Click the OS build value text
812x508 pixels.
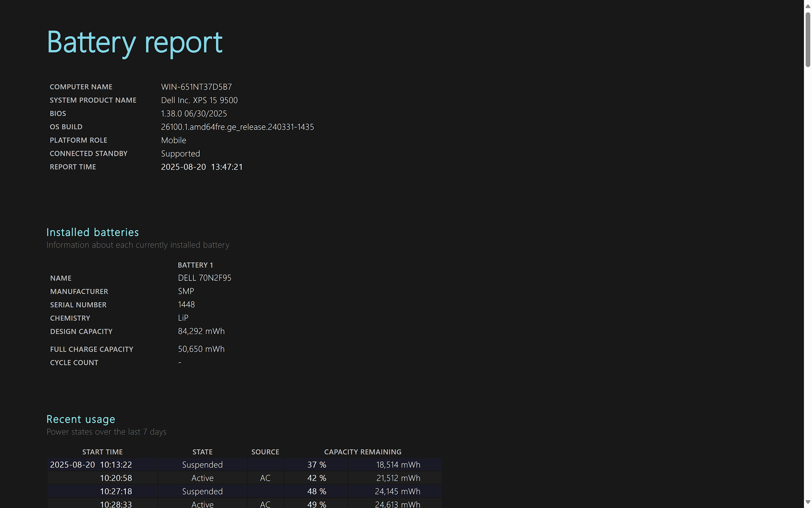237,127
